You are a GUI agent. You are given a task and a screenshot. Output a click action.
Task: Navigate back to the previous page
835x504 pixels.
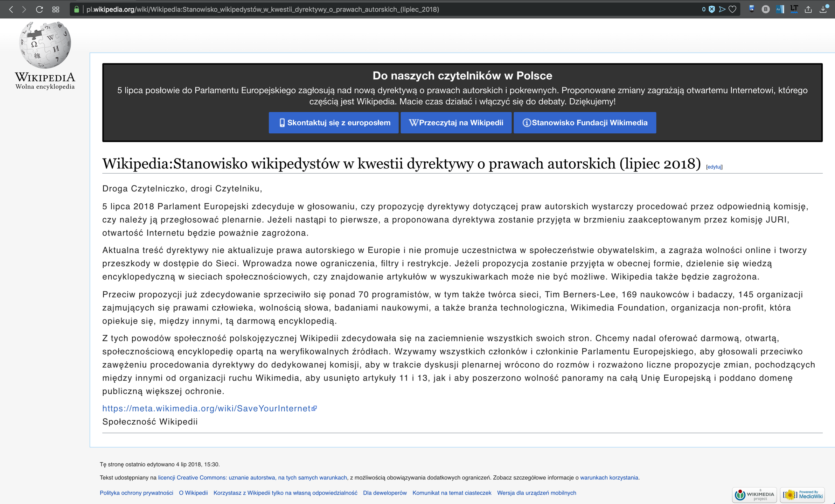pyautogui.click(x=12, y=9)
